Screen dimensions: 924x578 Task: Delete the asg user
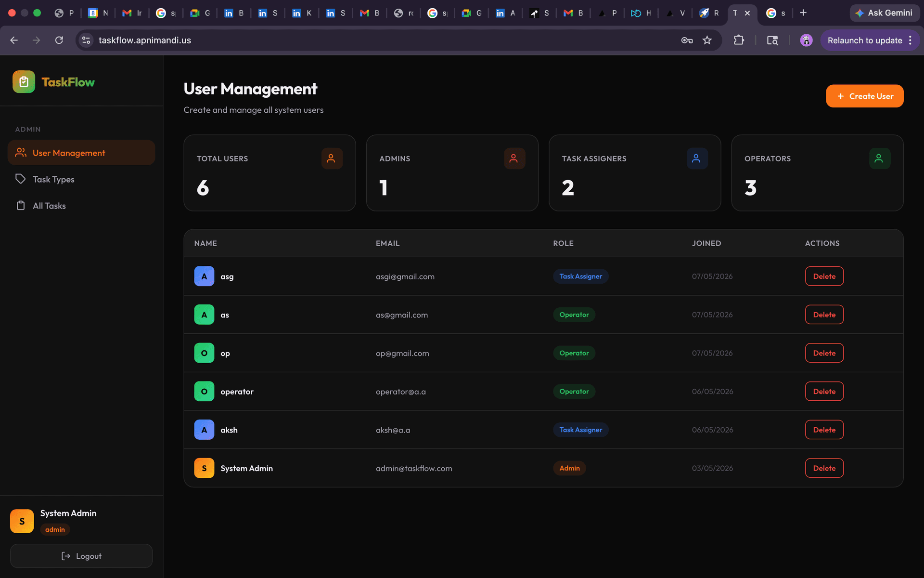(x=824, y=276)
